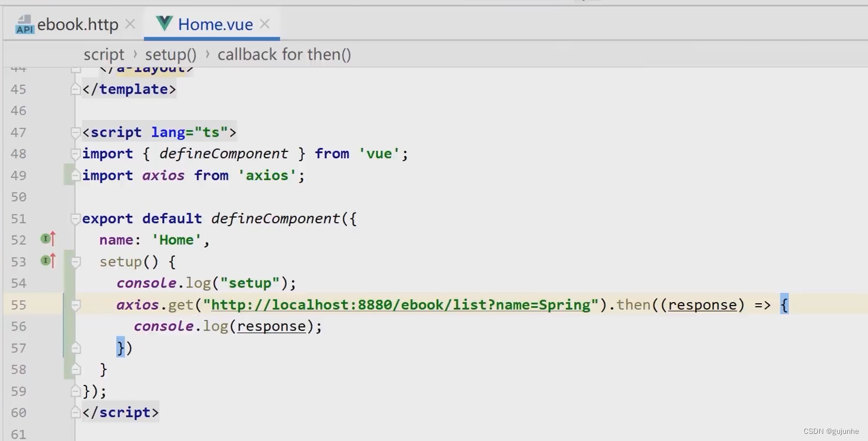
Task: Click 'export default' on line 51
Action: point(142,218)
